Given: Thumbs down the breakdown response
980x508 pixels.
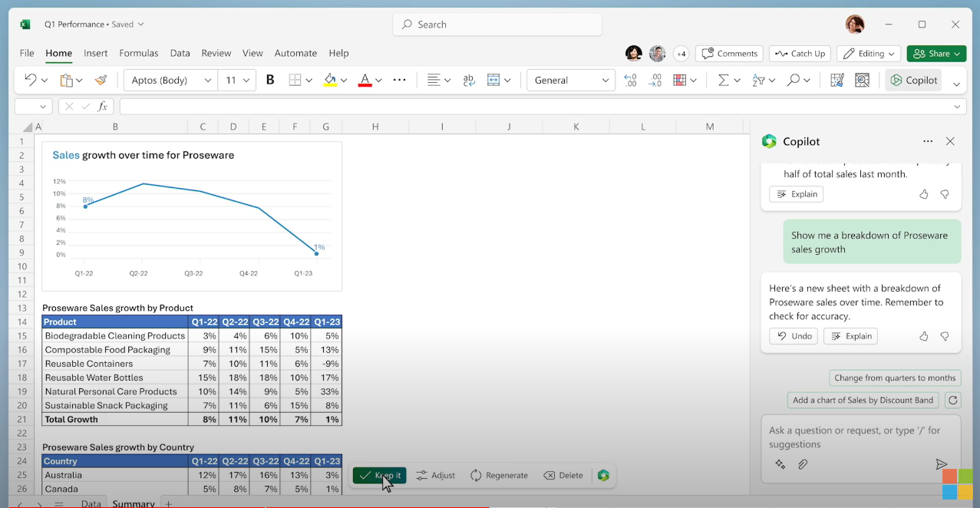Looking at the screenshot, I should [x=945, y=336].
